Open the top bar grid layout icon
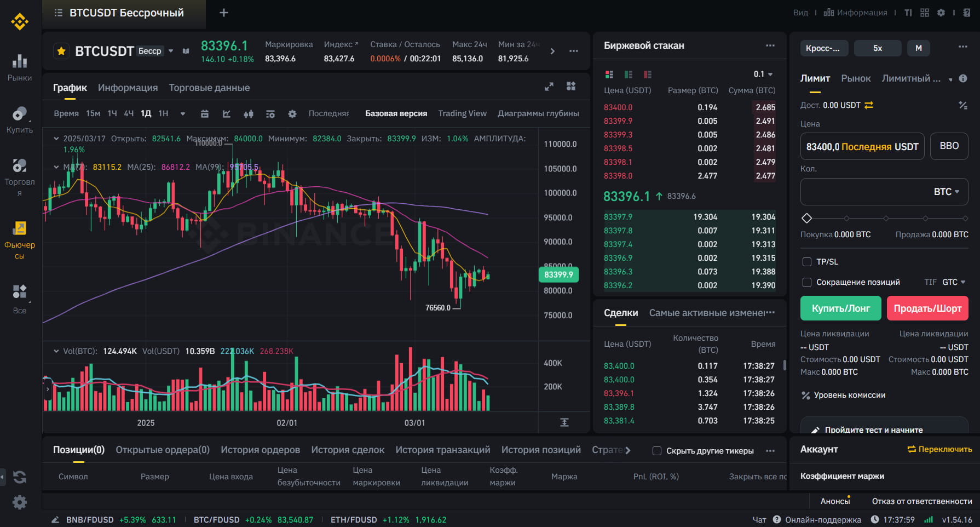Viewport: 980px width, 527px height. point(925,13)
